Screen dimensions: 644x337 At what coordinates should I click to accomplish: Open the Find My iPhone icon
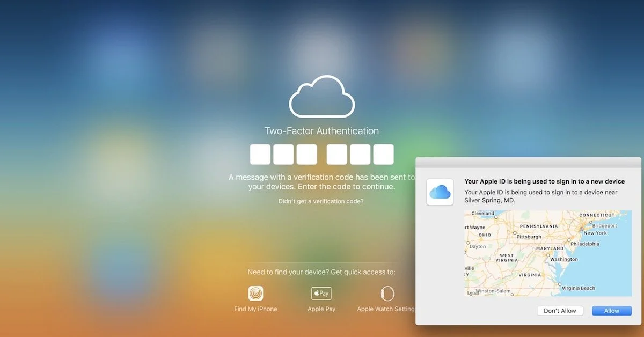pos(256,293)
